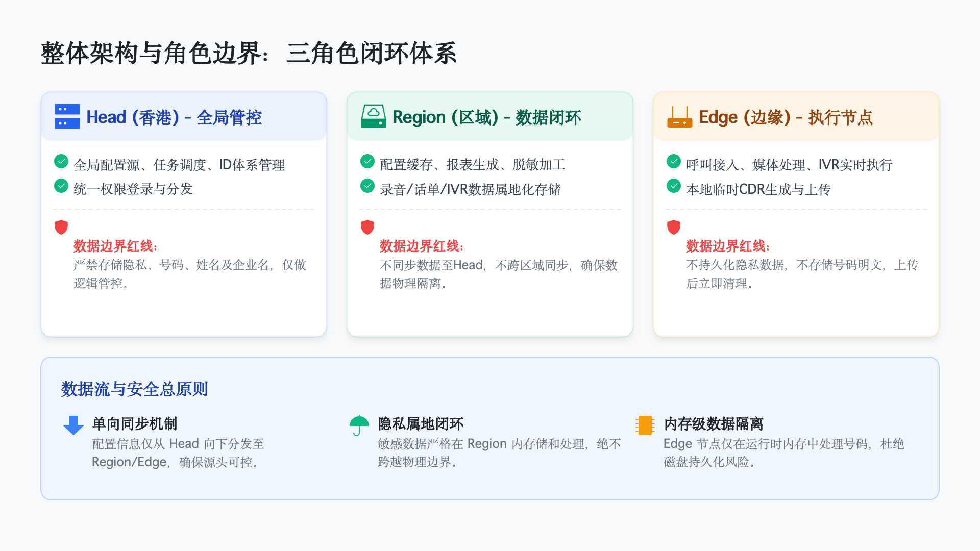The height and width of the screenshot is (551, 980).
Task: Select the 数据流与安全总原则 section title
Action: point(135,388)
